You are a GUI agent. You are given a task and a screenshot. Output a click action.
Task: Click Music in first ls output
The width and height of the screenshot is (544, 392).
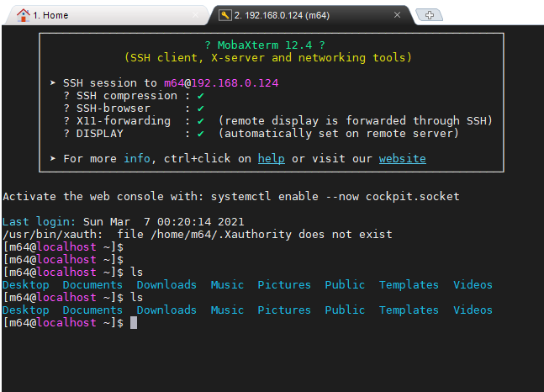click(x=227, y=284)
